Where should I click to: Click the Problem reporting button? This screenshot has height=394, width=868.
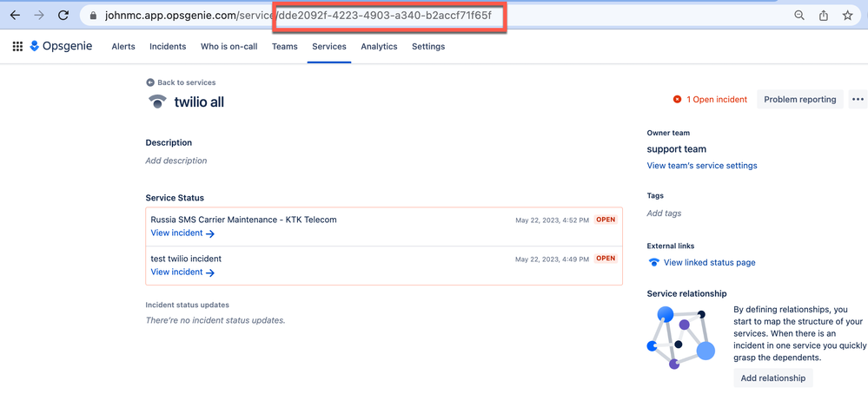(800, 100)
